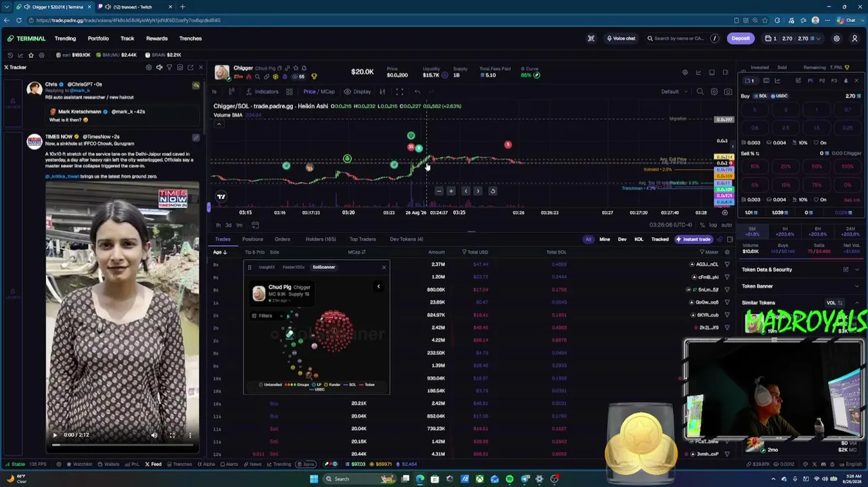Open the Trending page in top navigation
Image resolution: width=868 pixels, height=487 pixels.
pos(65,39)
